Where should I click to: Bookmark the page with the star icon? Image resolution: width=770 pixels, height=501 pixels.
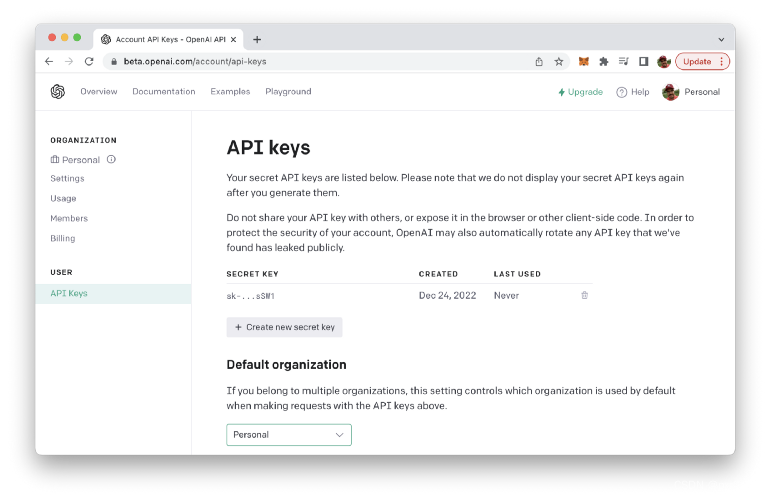point(559,61)
